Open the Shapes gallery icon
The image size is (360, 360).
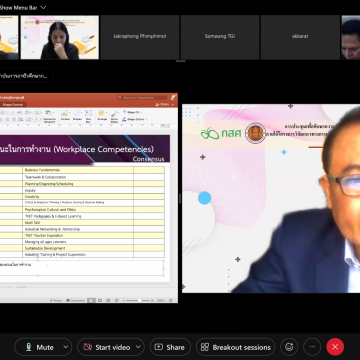[x=77, y=115]
